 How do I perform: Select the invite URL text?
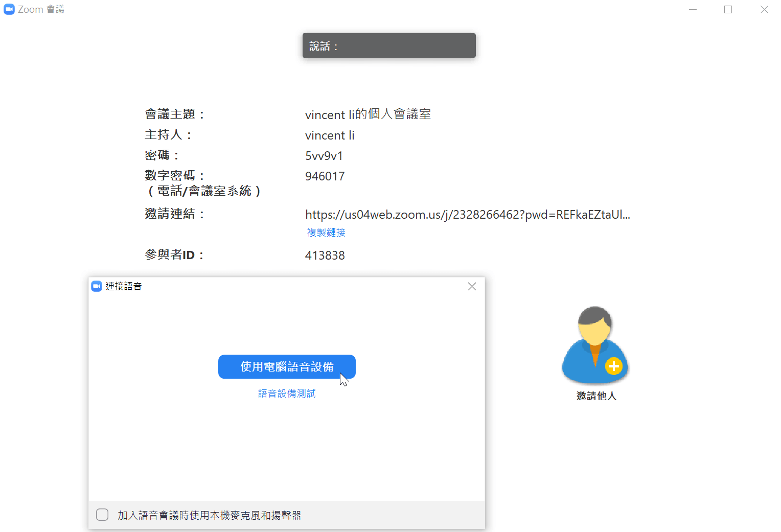[x=467, y=215]
